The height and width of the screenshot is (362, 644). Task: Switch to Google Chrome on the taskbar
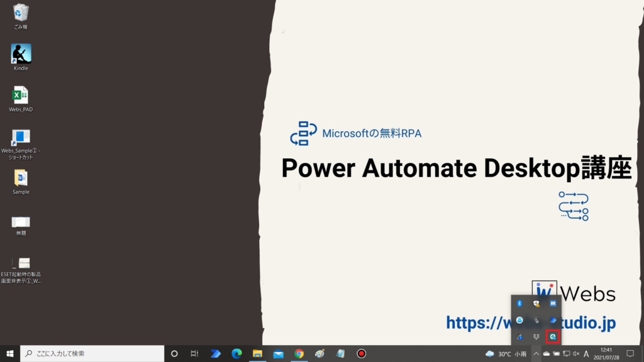[x=299, y=353]
